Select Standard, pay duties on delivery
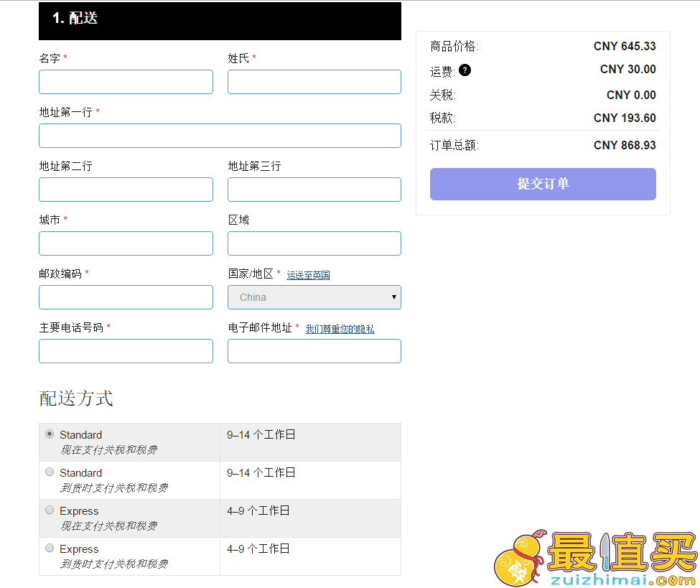The height and width of the screenshot is (588, 700). [50, 472]
